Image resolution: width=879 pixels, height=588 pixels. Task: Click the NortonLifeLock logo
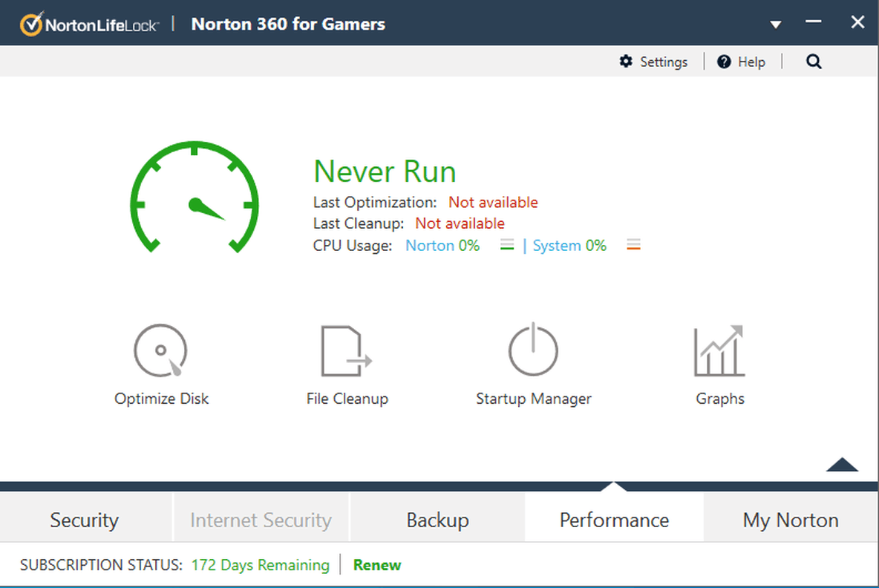pyautogui.click(x=90, y=24)
